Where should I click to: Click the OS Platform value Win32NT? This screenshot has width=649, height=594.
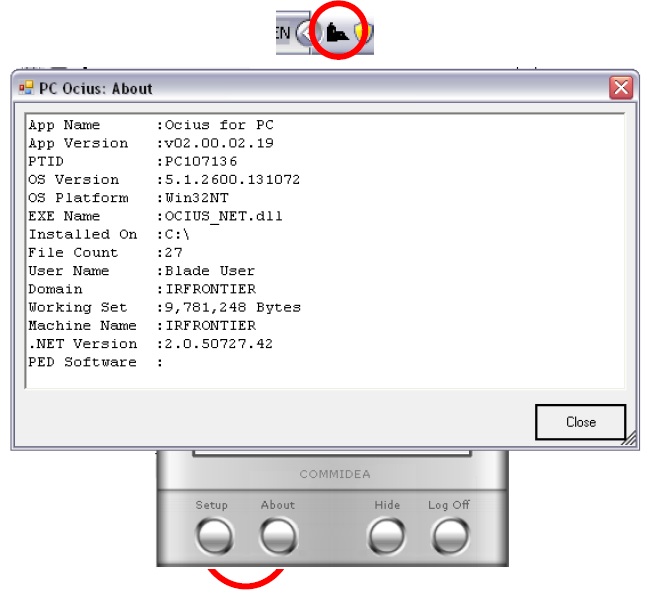pos(197,198)
